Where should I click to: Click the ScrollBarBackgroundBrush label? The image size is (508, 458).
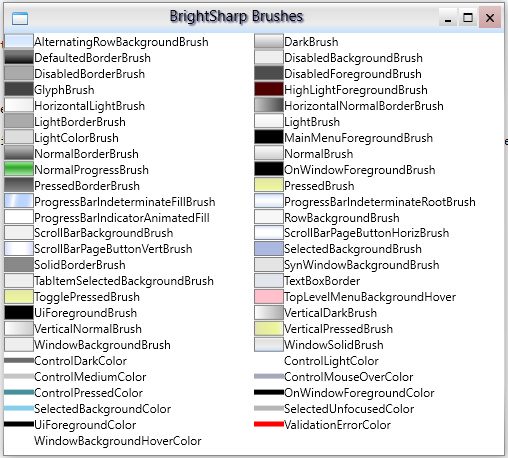pyautogui.click(x=103, y=233)
